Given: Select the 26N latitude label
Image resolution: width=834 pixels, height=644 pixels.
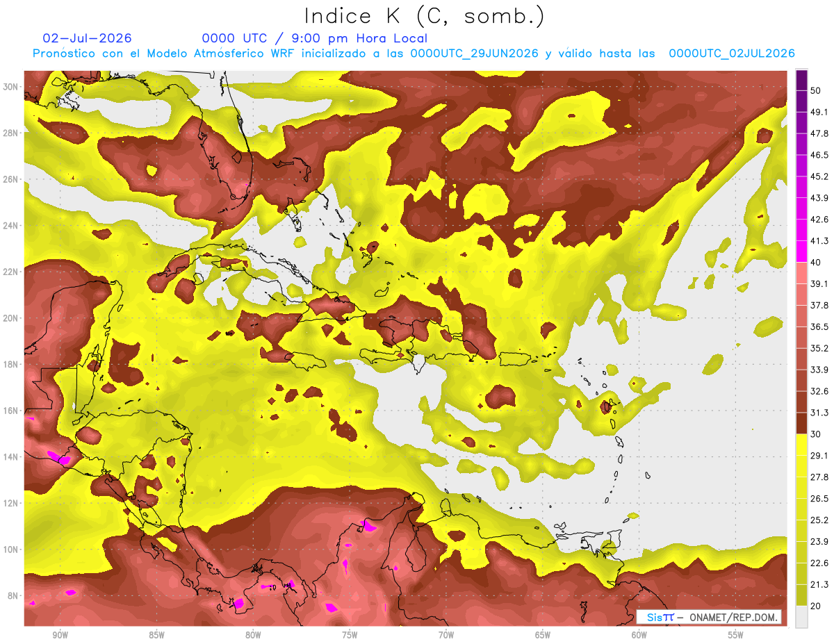Looking at the screenshot, I should coord(12,179).
